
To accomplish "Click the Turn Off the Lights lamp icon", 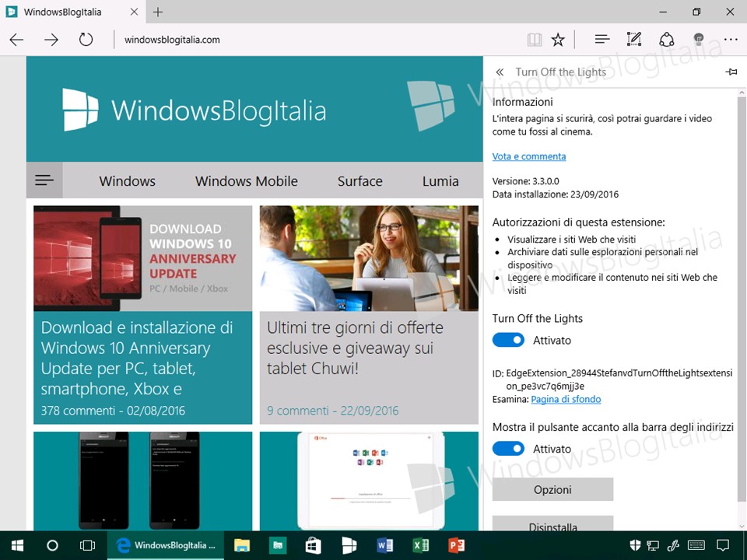I will 699,39.
